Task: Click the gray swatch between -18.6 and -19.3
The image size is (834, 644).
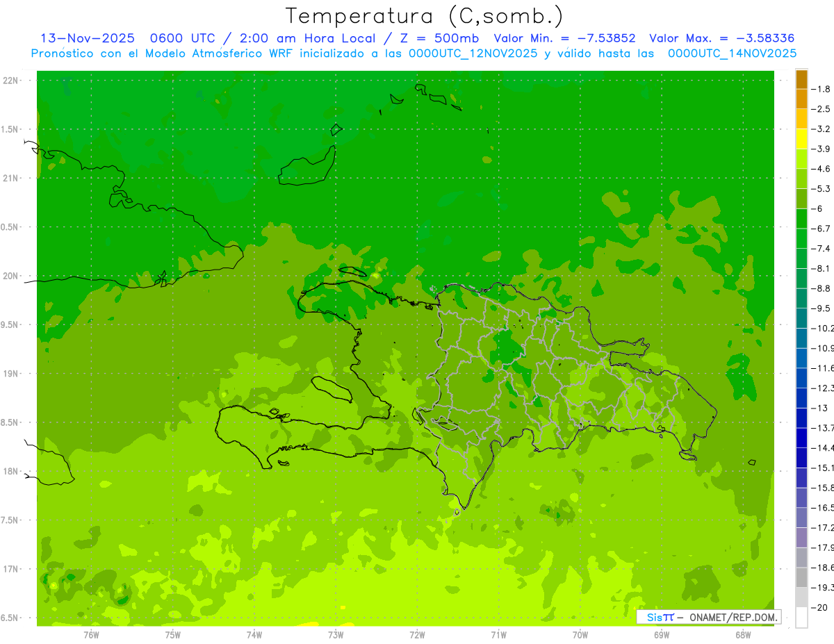Action: 801,577
